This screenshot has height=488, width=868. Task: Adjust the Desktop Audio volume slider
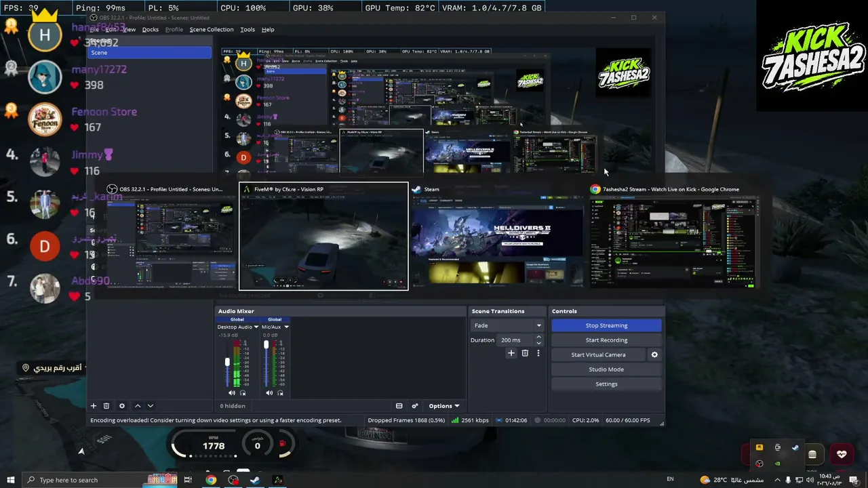click(x=227, y=363)
